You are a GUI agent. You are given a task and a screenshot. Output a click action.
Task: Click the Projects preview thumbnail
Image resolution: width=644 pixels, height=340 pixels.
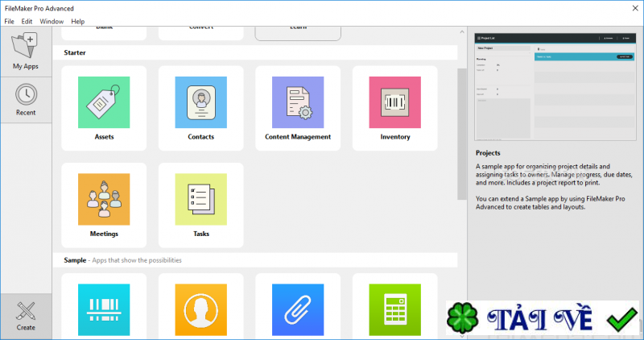(555, 87)
